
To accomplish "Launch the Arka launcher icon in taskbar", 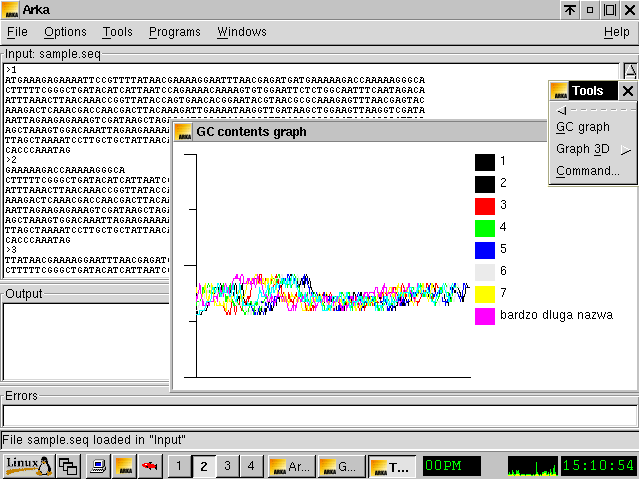I will (x=124, y=466).
